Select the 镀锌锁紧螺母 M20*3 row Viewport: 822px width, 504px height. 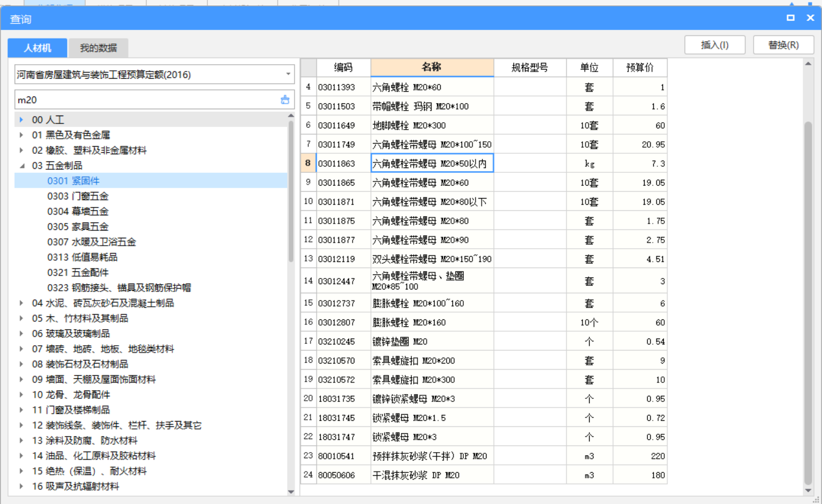483,399
